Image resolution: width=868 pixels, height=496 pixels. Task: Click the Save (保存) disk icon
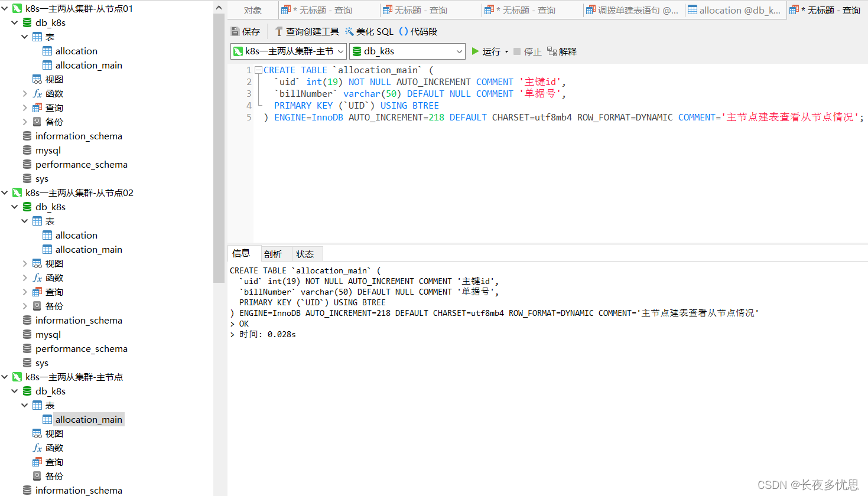tap(235, 31)
